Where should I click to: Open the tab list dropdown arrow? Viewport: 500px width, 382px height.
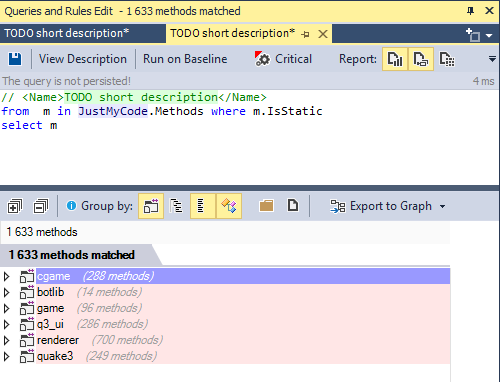[x=489, y=35]
